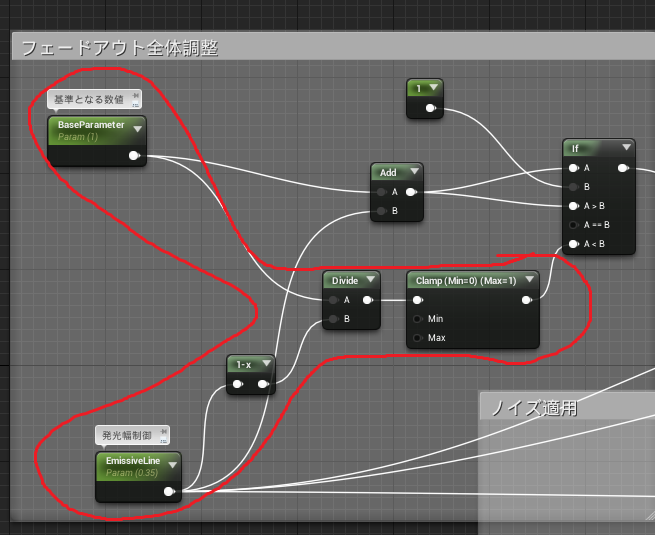This screenshot has height=535, width=655.
Task: Click the If node output pin
Action: click(623, 168)
